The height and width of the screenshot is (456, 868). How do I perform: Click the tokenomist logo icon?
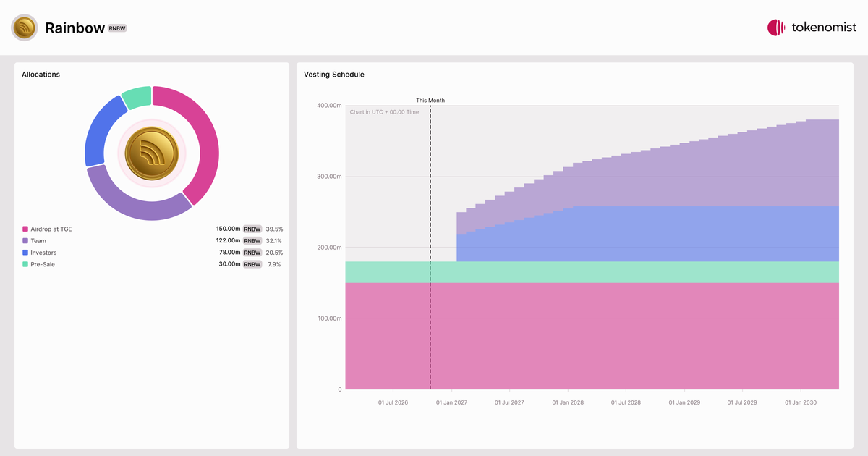click(776, 28)
